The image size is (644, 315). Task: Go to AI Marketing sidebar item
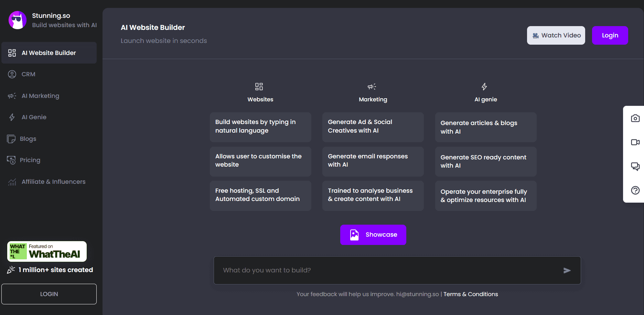click(x=40, y=96)
